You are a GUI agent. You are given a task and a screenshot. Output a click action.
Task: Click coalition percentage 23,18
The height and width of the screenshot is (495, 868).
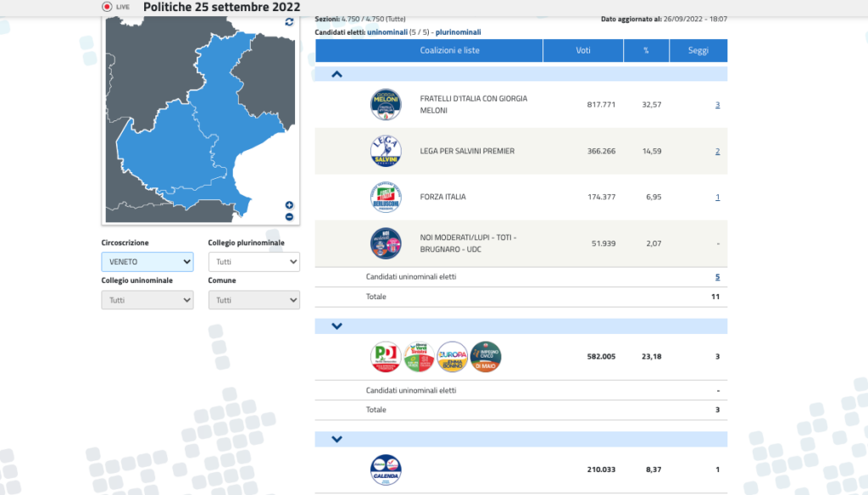click(652, 357)
